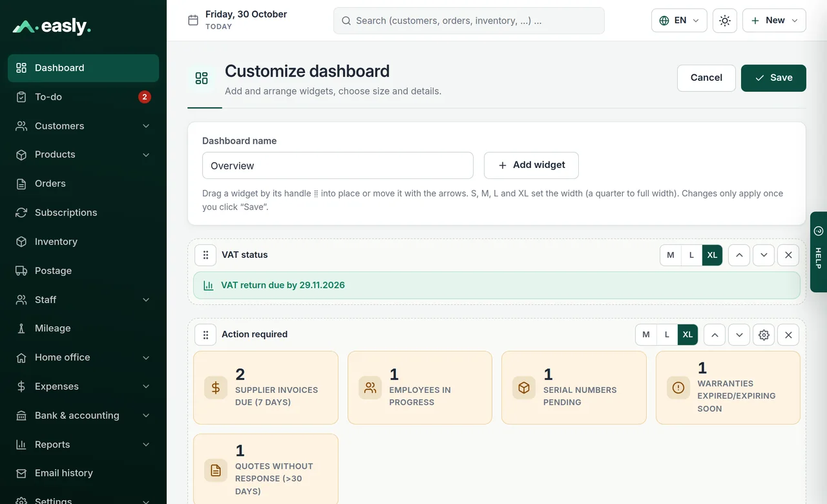
Task: Click the Dashboard name input field
Action: pos(338,165)
